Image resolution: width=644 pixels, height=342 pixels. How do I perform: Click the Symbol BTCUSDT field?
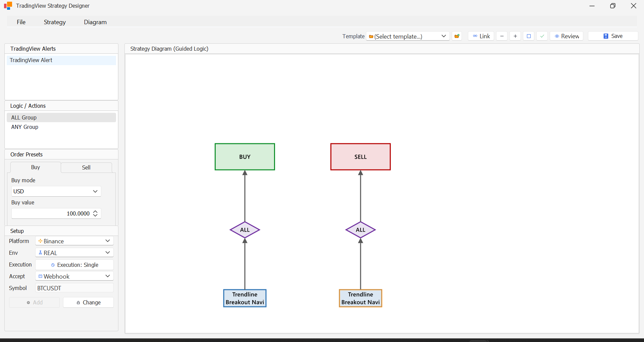point(74,288)
